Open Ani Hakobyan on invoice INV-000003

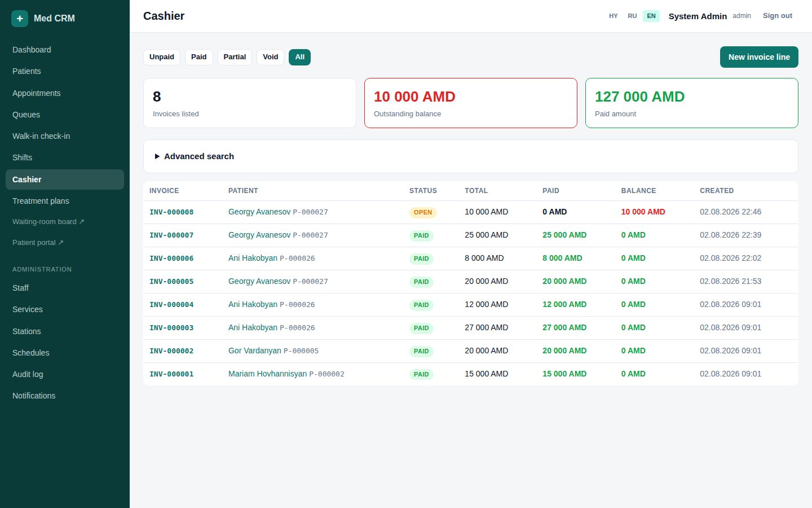click(253, 327)
